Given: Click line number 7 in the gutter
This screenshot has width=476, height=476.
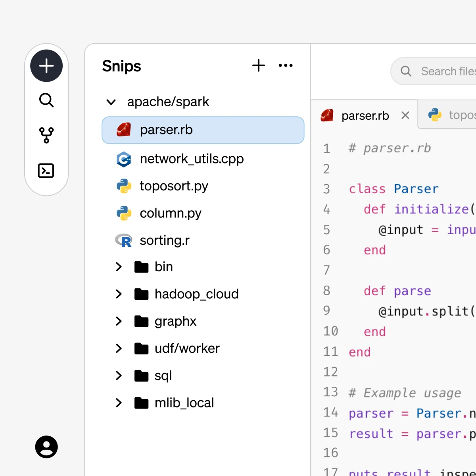Looking at the screenshot, I should click(326, 270).
